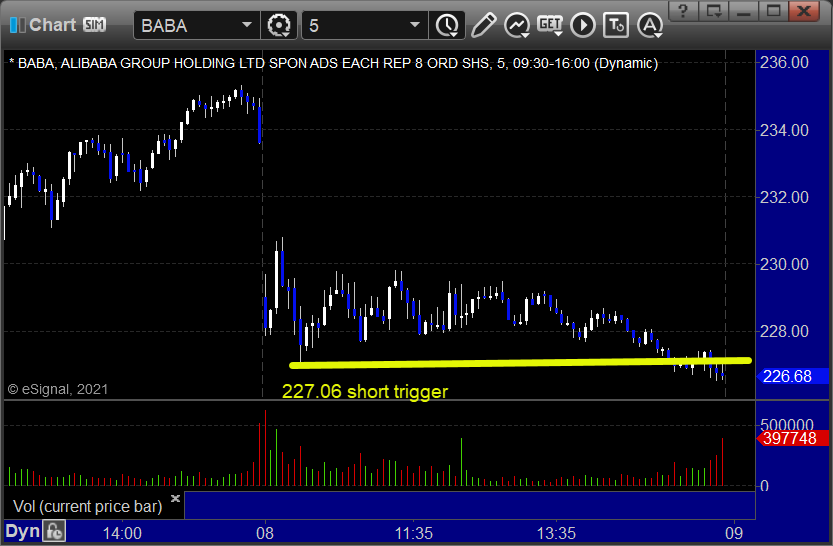The height and width of the screenshot is (546, 833).
Task: Open the help question mark button
Action: (683, 11)
